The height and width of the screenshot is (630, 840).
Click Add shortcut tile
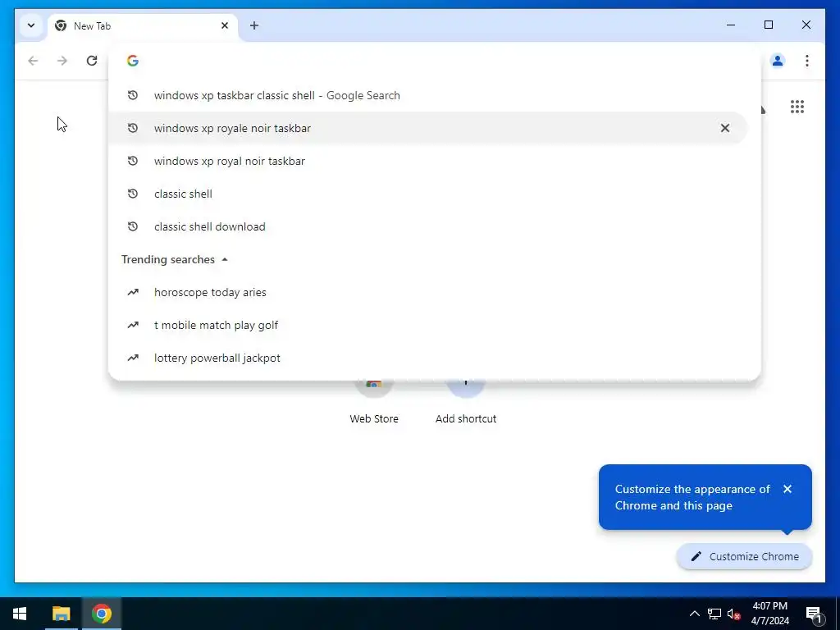click(x=466, y=404)
